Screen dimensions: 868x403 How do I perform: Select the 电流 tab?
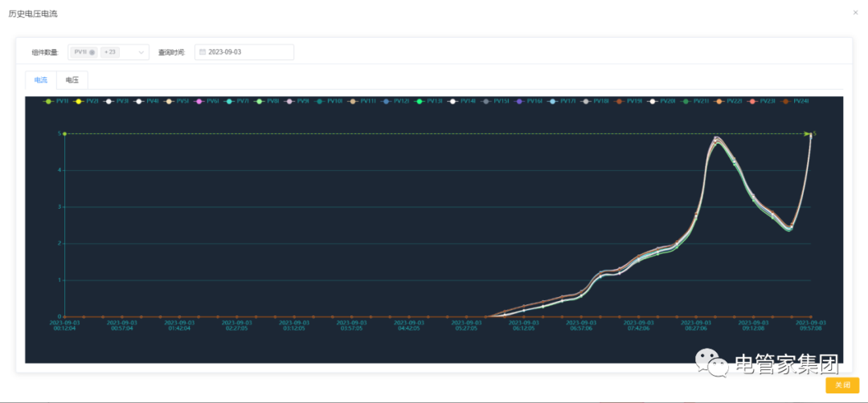click(x=40, y=79)
